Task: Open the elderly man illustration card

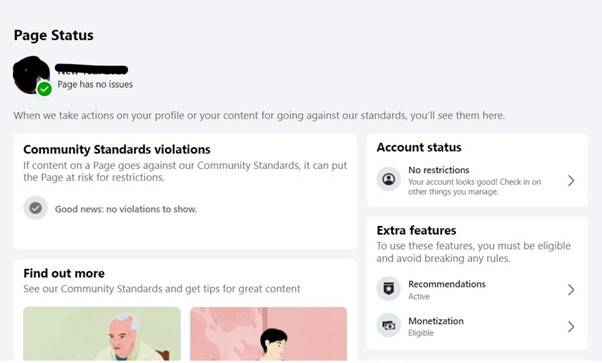Action: click(x=102, y=333)
